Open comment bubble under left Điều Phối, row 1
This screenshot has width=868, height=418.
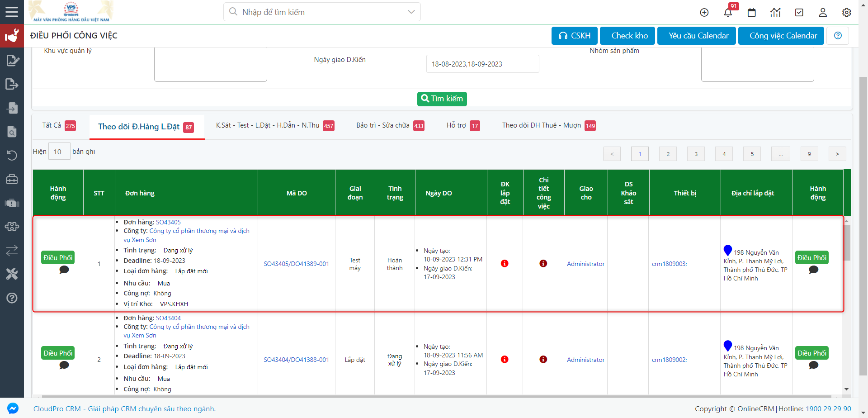pyautogui.click(x=64, y=270)
